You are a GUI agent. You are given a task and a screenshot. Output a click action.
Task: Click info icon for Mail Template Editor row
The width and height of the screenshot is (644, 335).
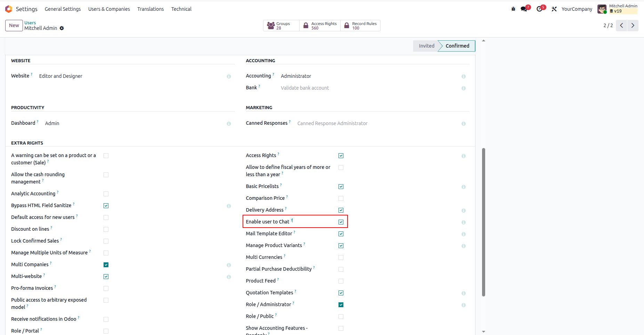pos(464,234)
